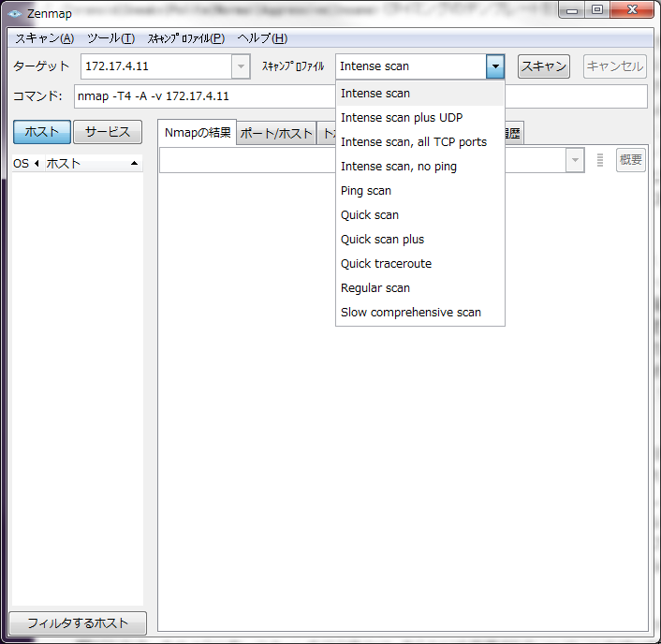Select the Quick scan plus profile
The image size is (661, 644).
pos(420,240)
